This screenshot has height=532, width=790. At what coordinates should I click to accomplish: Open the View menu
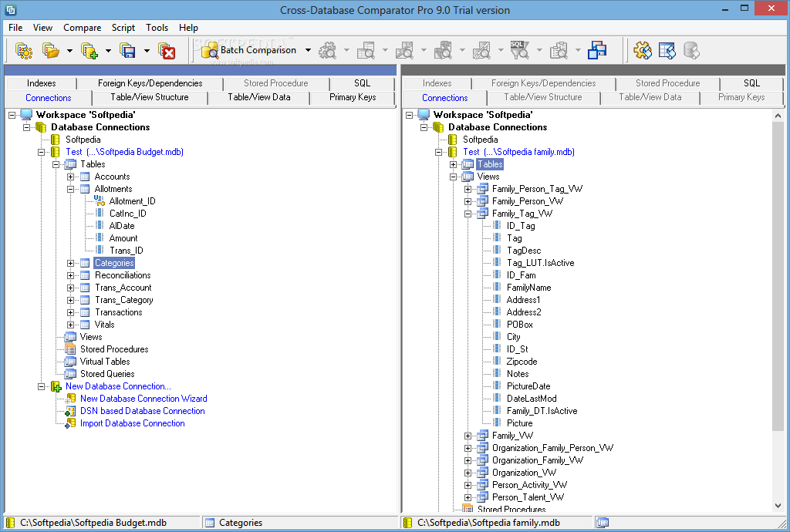tap(43, 28)
